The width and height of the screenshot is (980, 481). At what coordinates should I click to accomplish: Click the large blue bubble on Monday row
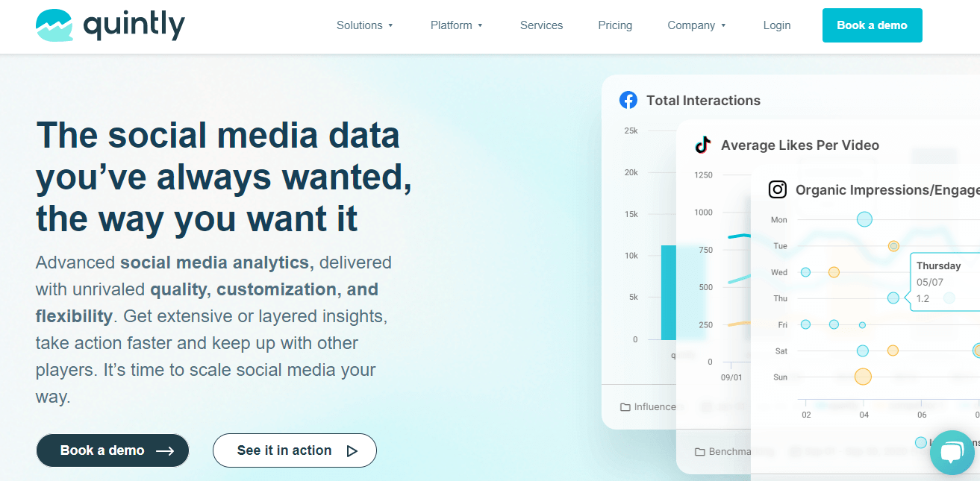click(x=864, y=219)
